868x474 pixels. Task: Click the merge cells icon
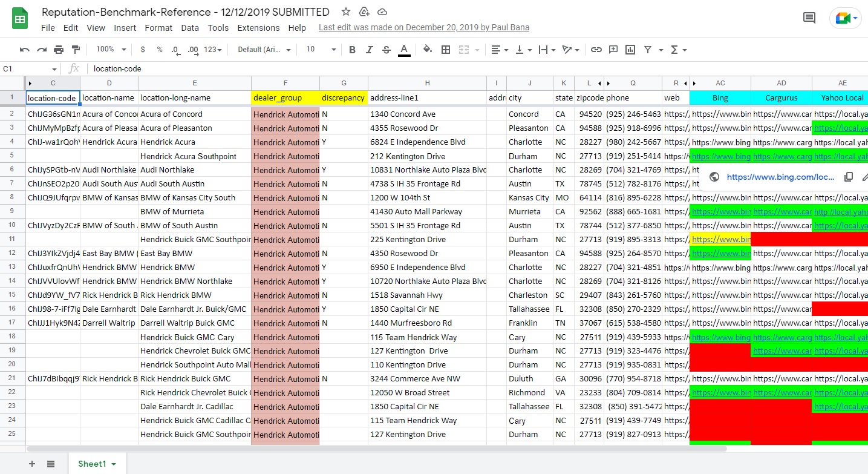pyautogui.click(x=464, y=50)
